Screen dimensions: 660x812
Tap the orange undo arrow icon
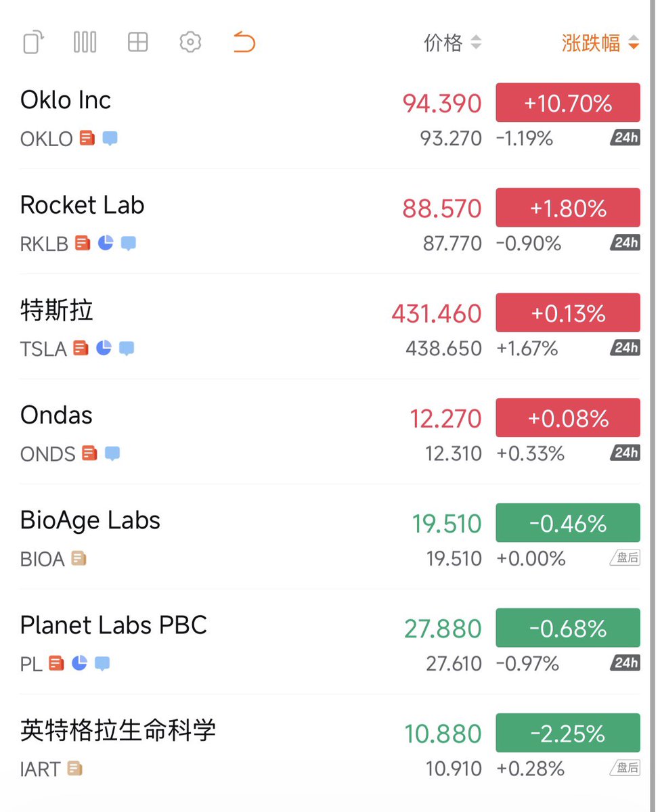[x=244, y=43]
